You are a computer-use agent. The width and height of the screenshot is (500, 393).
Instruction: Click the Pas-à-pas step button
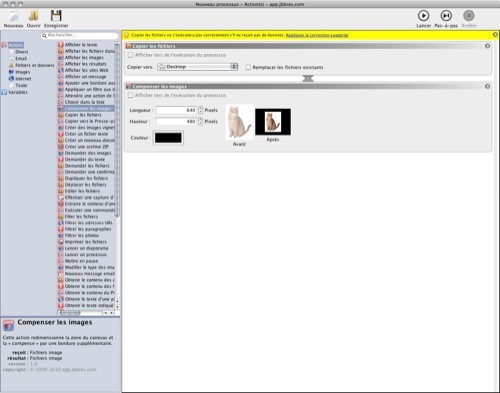(x=446, y=16)
